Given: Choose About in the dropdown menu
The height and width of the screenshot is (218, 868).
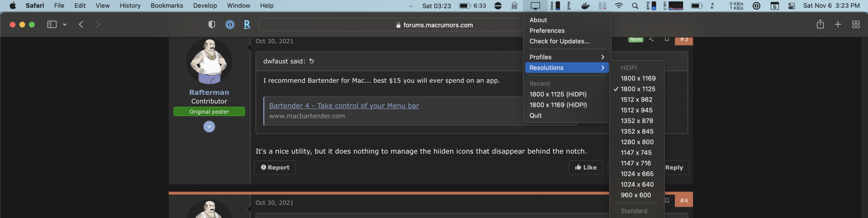Looking at the screenshot, I should tap(567, 20).
